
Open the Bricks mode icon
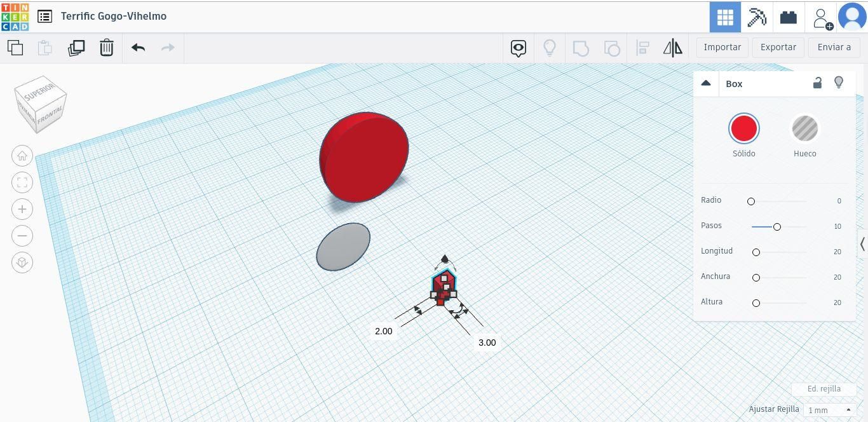coord(789,17)
